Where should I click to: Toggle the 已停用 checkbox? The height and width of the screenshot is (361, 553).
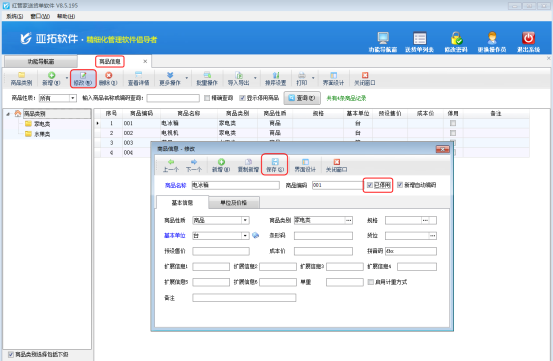click(370, 185)
